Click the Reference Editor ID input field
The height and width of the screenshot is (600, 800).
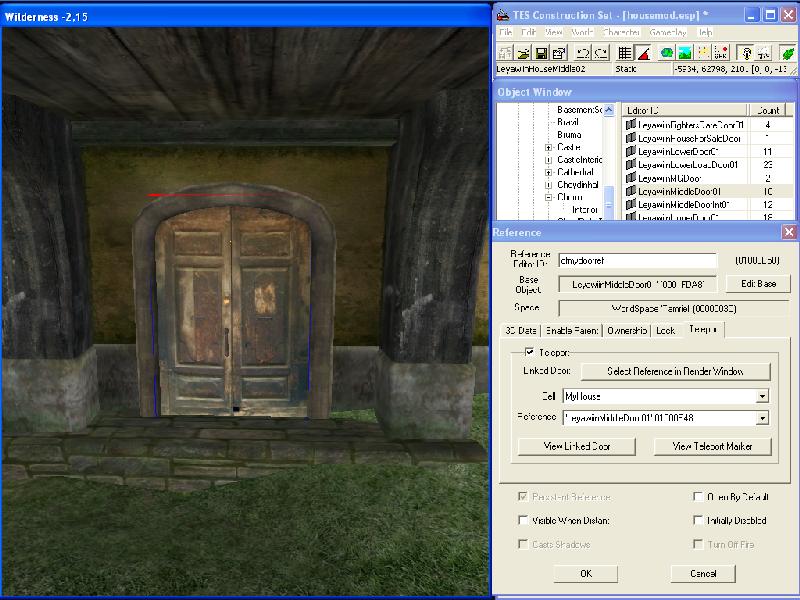coord(637,260)
